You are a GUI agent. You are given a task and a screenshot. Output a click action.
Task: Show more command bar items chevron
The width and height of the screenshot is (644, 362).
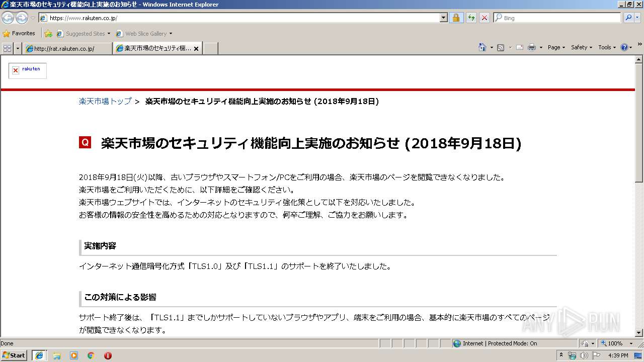[639, 45]
